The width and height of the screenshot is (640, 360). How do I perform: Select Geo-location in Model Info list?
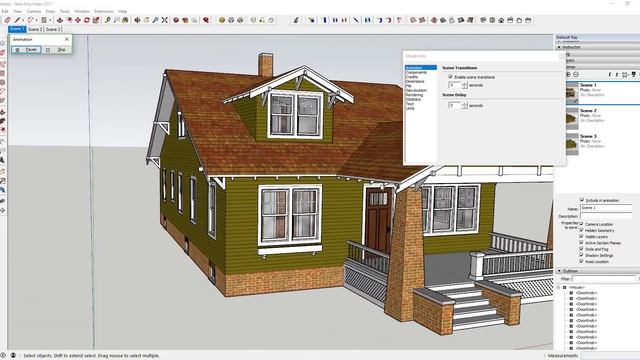point(416,90)
